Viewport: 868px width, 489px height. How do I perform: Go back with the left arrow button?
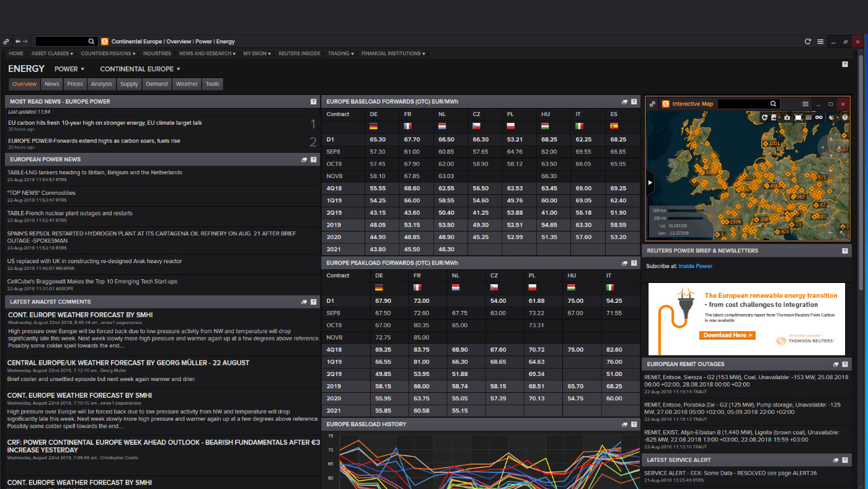coord(18,41)
